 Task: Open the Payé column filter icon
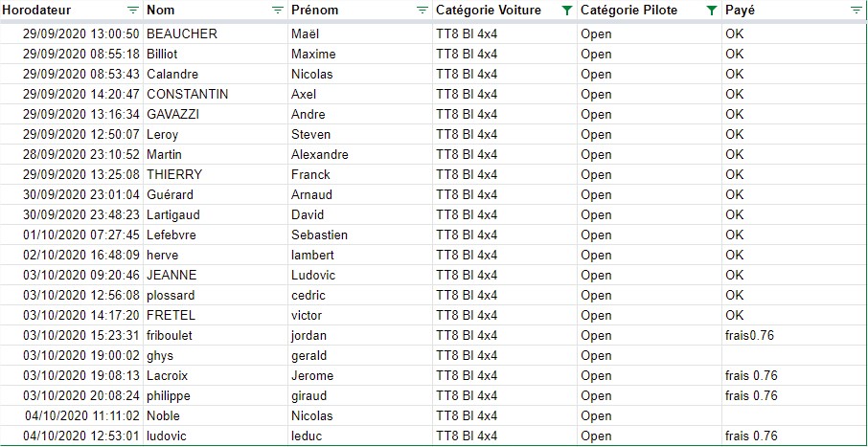856,10
